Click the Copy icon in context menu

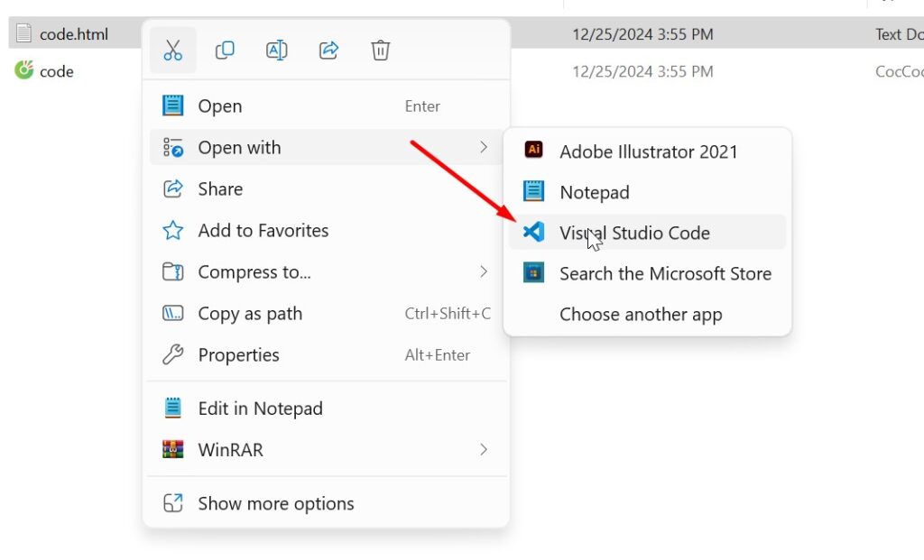pyautogui.click(x=225, y=50)
